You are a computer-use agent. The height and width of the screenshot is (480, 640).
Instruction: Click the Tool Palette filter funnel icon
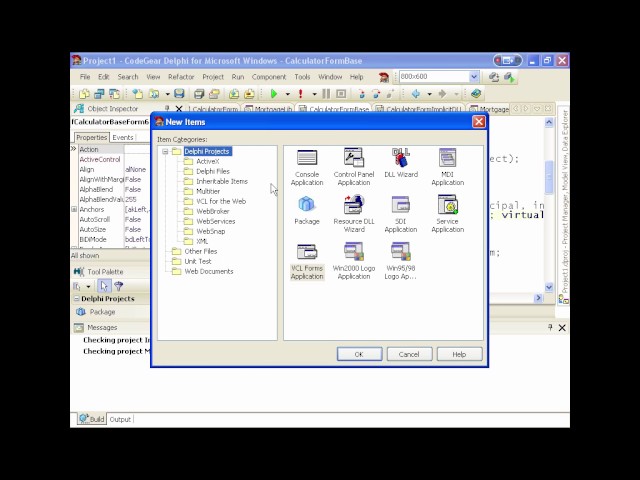point(119,286)
